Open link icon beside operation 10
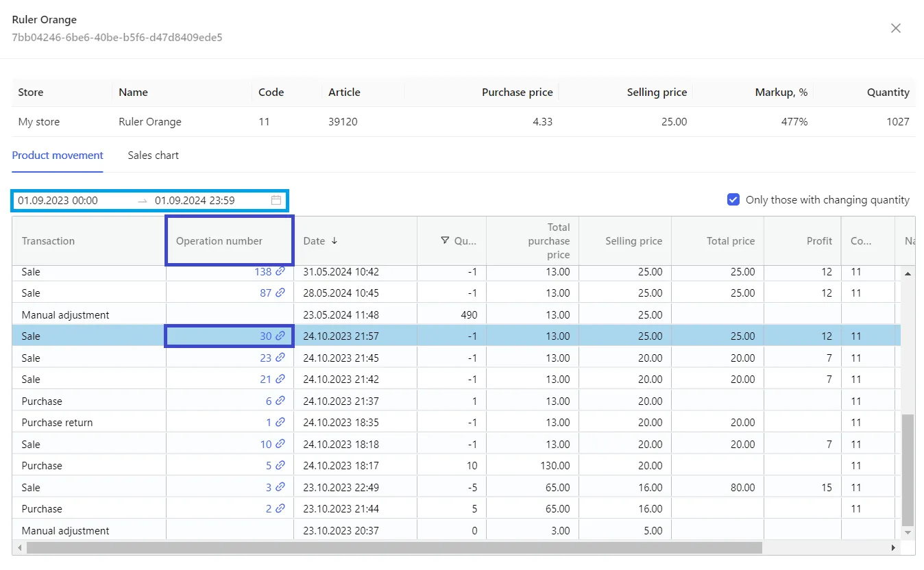The width and height of the screenshot is (924, 570). (x=280, y=444)
